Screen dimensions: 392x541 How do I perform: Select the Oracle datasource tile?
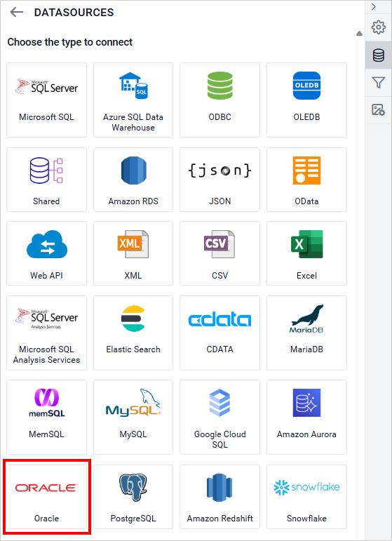[x=46, y=497]
